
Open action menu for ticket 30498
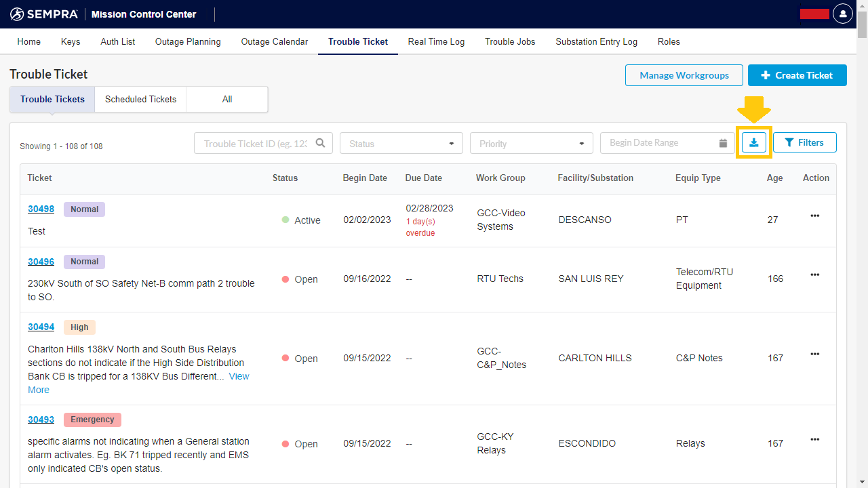814,216
